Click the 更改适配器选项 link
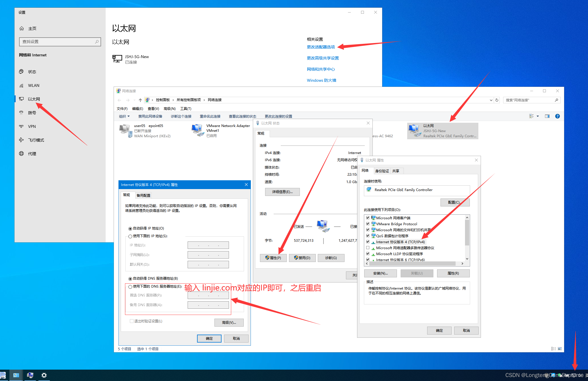Image resolution: width=588 pixels, height=381 pixels. 321,47
